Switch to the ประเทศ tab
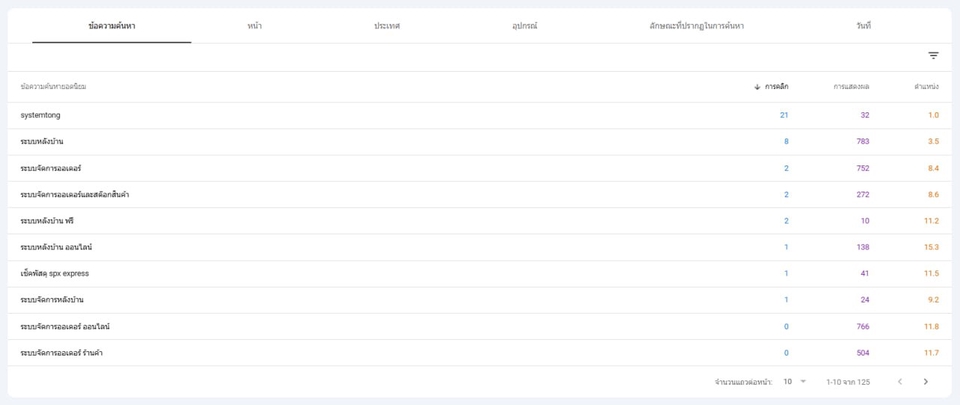The width and height of the screenshot is (960, 405). click(x=387, y=26)
